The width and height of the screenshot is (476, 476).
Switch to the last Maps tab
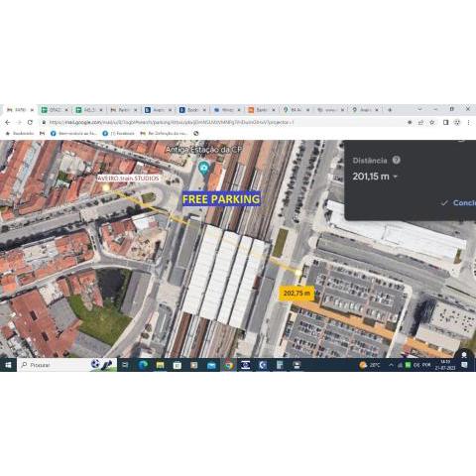(365, 110)
